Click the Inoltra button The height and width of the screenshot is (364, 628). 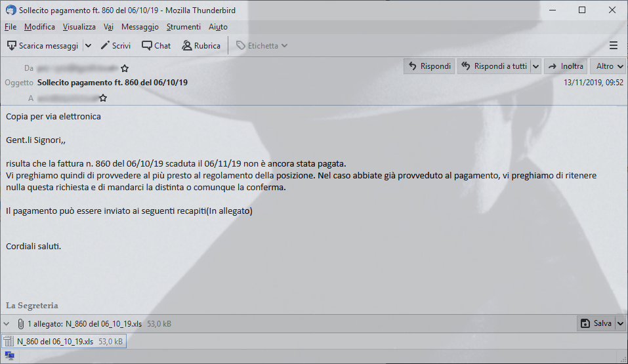click(x=566, y=66)
